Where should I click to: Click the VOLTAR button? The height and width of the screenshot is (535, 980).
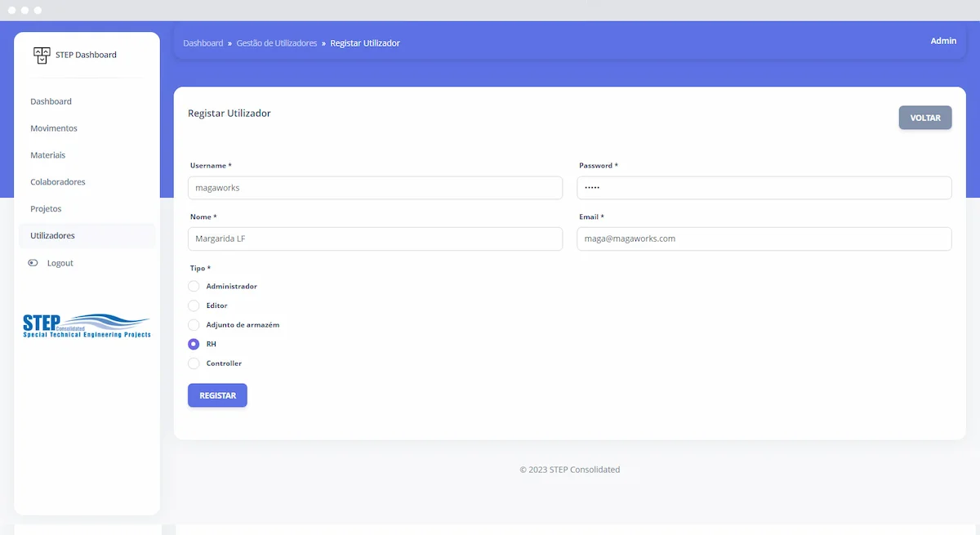coord(924,117)
